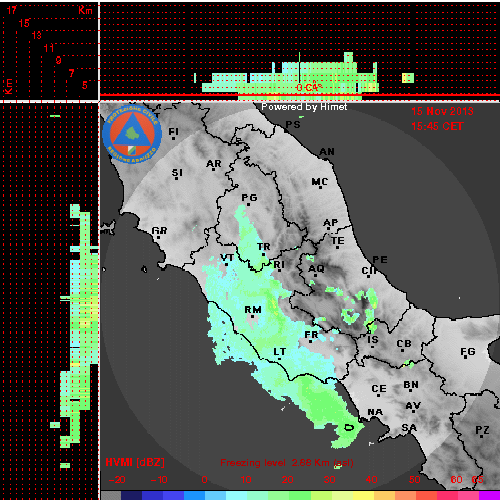The height and width of the screenshot is (500, 500).
Task: Click the HVMI [dBZ] legend title
Action: coord(135,462)
